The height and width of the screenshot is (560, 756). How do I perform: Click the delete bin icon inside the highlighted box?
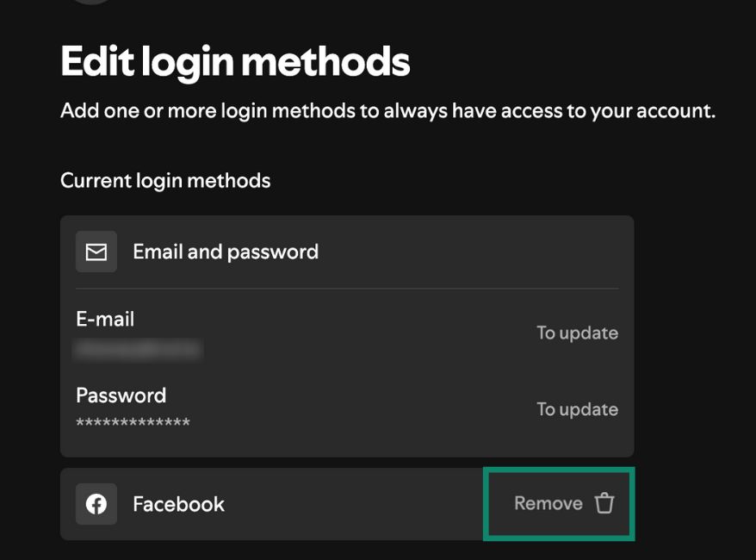pyautogui.click(x=604, y=503)
